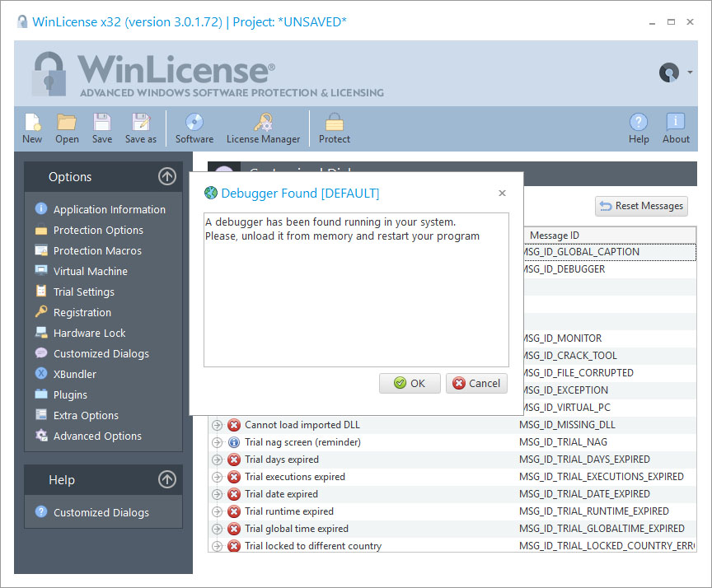Viewport: 712px width, 588px height.
Task: Launch the License Manager
Action: coord(264,128)
